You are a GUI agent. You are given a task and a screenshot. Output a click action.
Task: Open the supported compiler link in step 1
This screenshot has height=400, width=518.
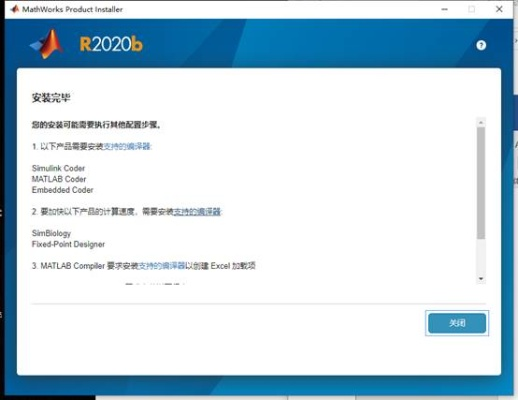click(127, 146)
